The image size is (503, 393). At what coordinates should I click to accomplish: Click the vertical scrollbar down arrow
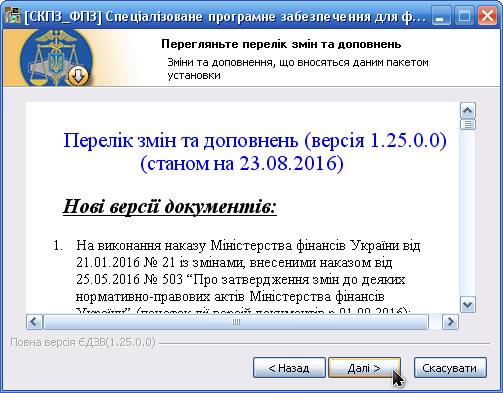point(468,304)
